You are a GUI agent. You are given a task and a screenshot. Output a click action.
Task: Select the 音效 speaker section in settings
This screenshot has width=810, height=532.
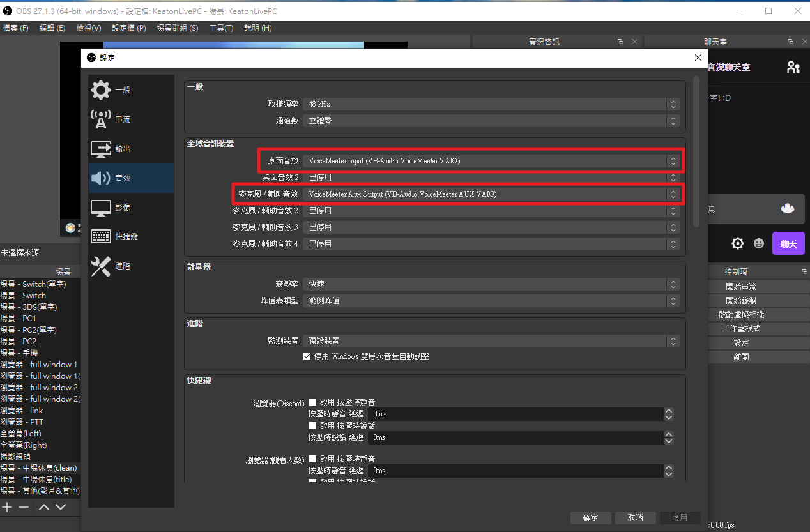coord(131,178)
